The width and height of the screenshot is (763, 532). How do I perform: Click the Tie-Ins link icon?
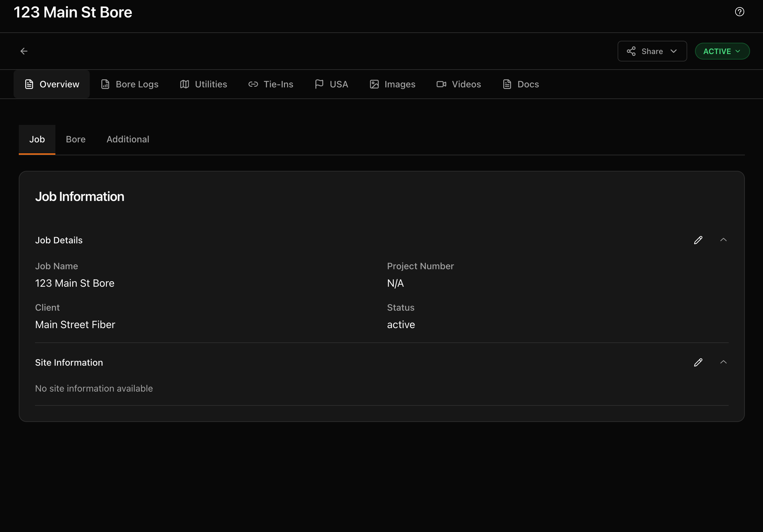253,84
